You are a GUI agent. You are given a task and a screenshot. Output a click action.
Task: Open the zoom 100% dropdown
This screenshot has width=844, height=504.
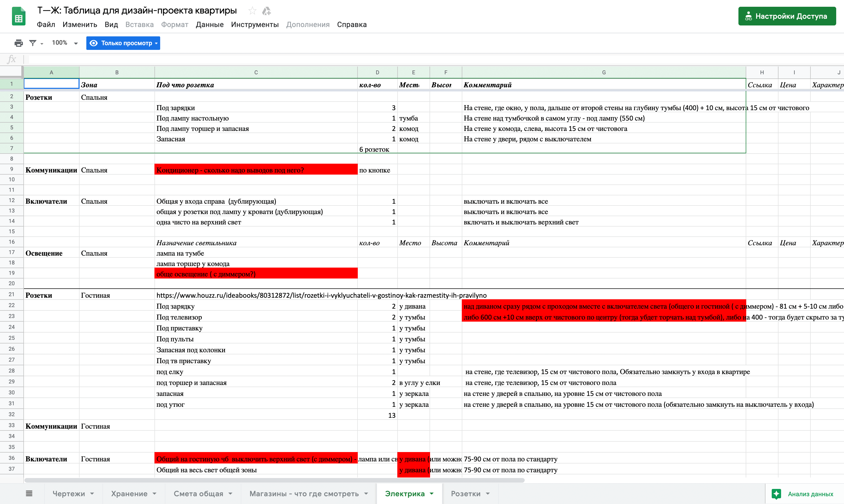pos(65,43)
